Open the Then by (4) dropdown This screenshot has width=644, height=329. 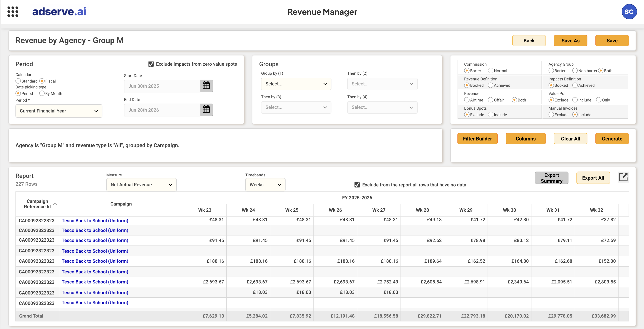click(382, 107)
